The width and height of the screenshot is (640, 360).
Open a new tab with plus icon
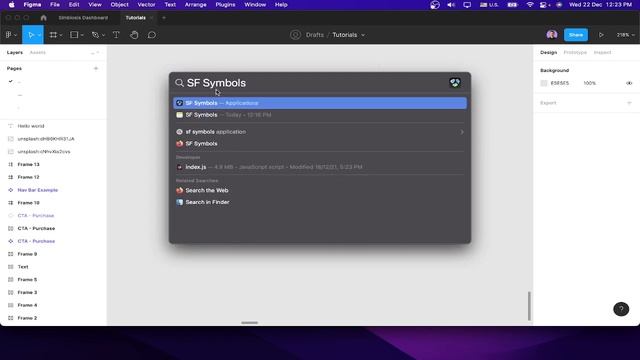[x=164, y=18]
